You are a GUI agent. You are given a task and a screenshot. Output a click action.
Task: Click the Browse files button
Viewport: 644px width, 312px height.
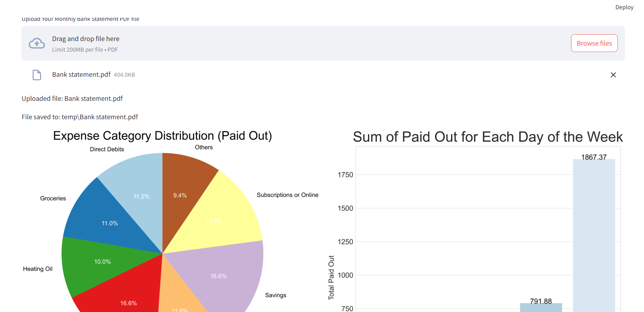pos(594,43)
